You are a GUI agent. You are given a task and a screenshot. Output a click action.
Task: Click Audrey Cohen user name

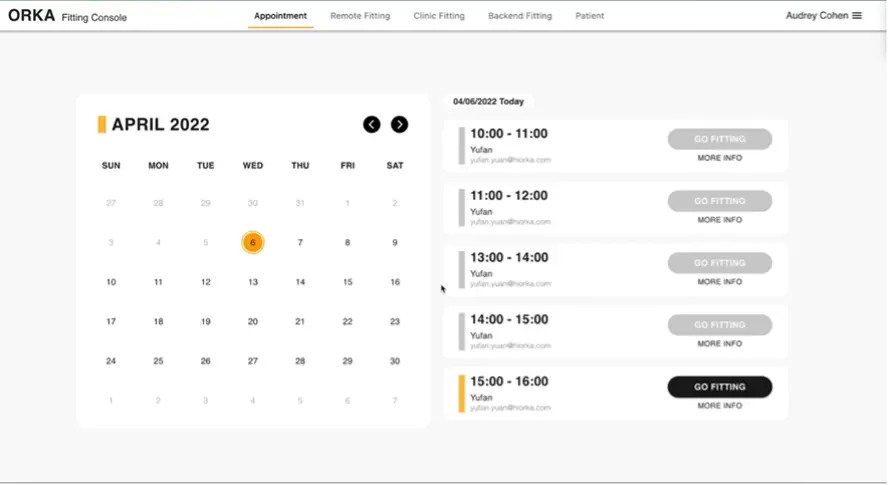[816, 16]
